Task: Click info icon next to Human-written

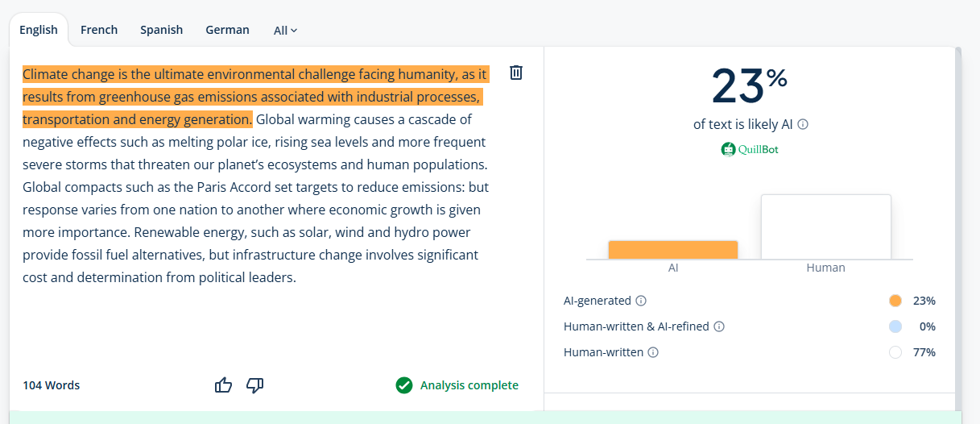Action: [x=653, y=352]
